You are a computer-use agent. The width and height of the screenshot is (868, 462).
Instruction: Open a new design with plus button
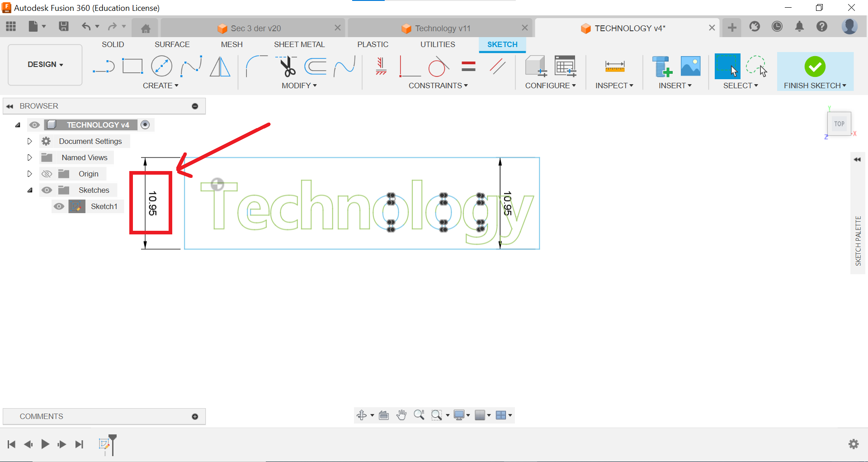pyautogui.click(x=732, y=28)
